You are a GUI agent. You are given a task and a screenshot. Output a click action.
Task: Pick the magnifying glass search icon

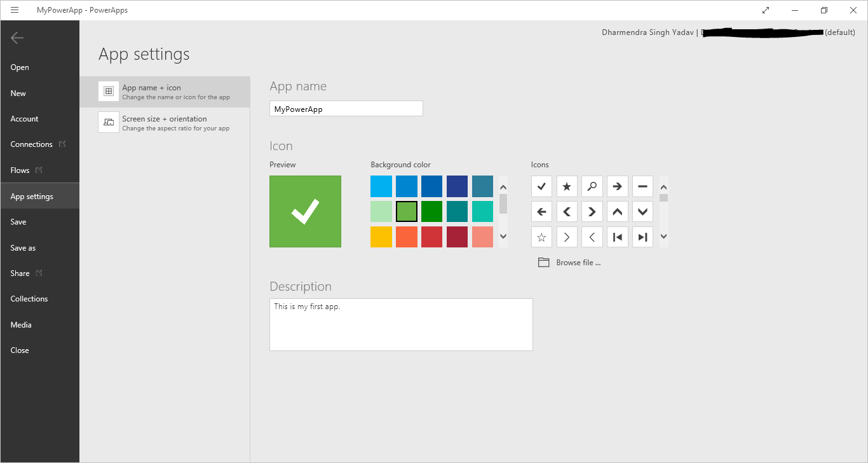(592, 186)
